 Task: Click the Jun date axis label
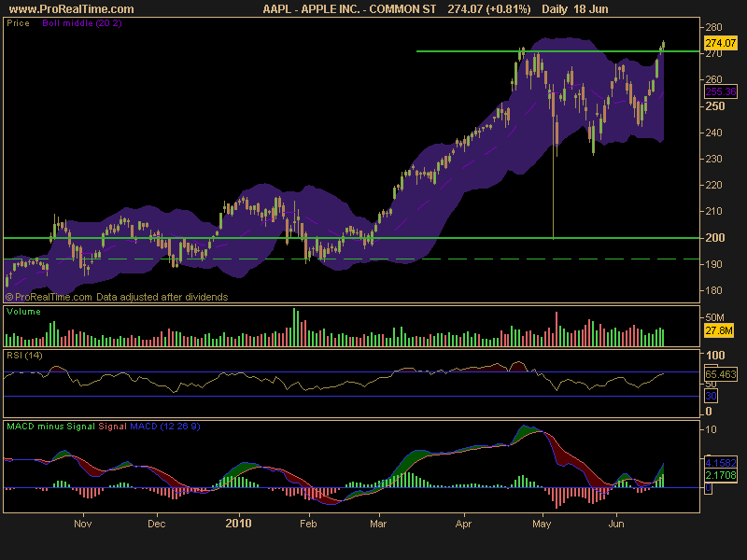(616, 524)
